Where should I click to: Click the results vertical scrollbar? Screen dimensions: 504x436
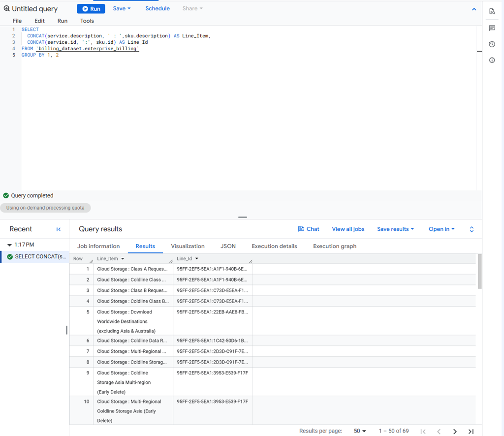(479, 272)
